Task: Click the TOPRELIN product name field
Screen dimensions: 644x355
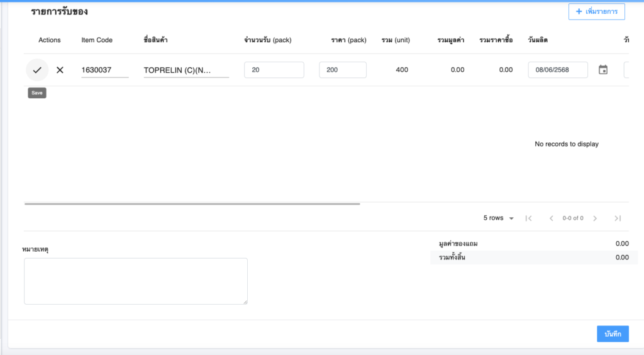Action: point(186,70)
